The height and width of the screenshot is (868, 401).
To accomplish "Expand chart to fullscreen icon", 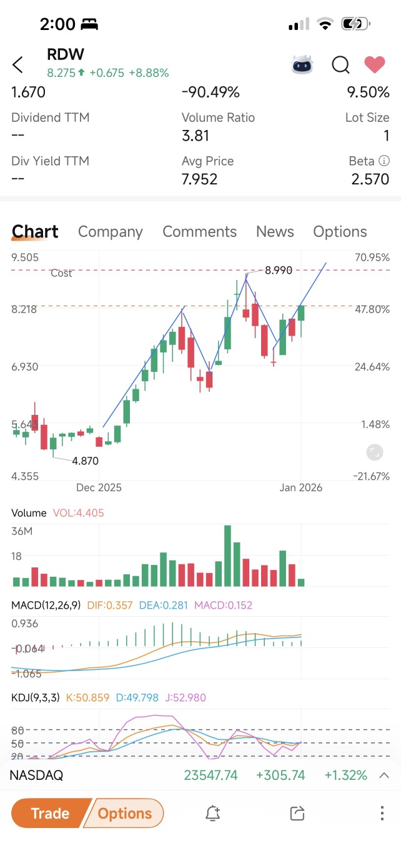I will [x=374, y=452].
